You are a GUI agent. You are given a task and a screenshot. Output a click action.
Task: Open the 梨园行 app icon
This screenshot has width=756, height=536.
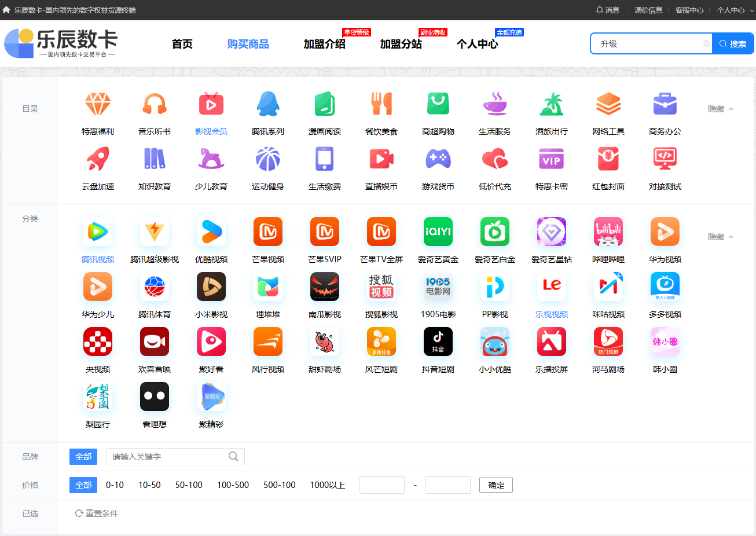pos(98,397)
